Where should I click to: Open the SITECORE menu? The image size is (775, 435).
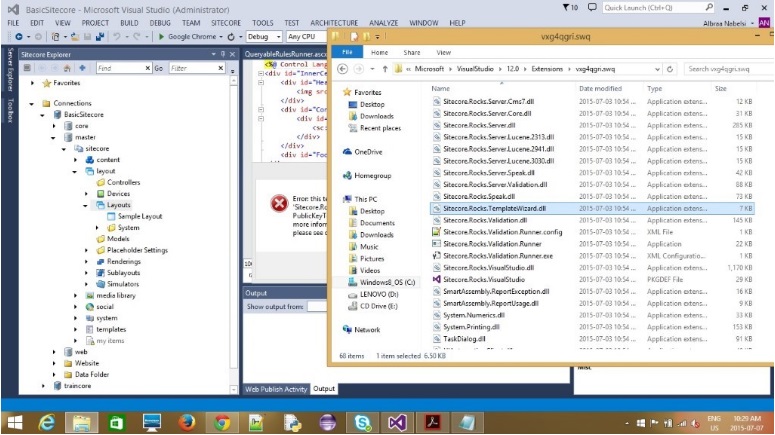coord(226,23)
